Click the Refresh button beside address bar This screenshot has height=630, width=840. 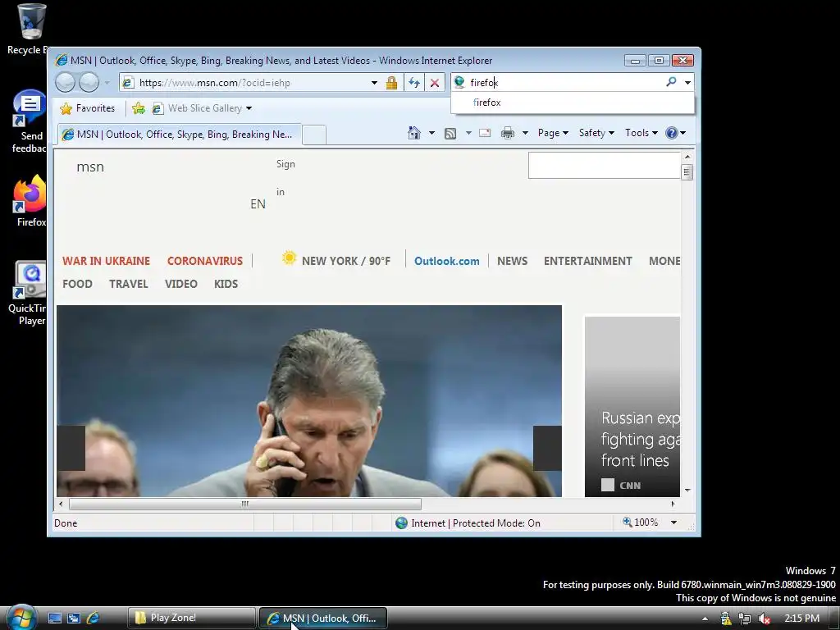click(x=414, y=83)
